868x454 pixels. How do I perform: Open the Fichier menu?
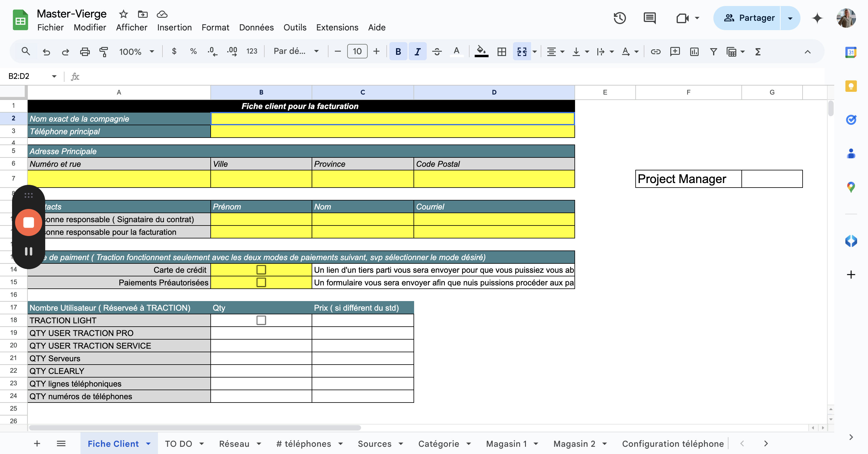pos(51,27)
